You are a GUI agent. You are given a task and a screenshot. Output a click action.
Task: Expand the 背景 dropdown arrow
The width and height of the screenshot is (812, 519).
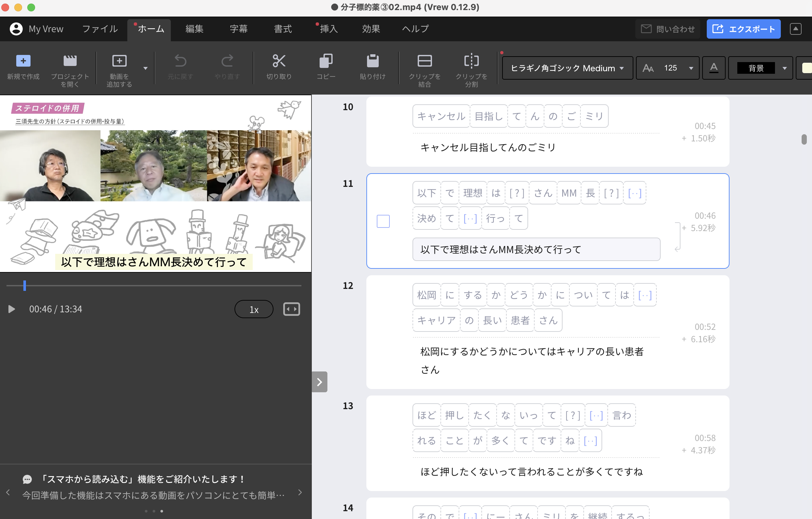click(784, 68)
